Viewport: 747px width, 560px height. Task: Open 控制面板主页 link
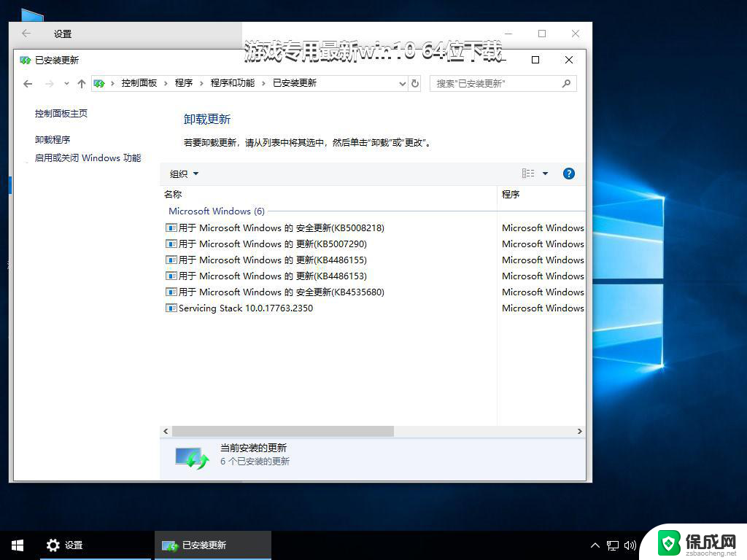(x=61, y=113)
